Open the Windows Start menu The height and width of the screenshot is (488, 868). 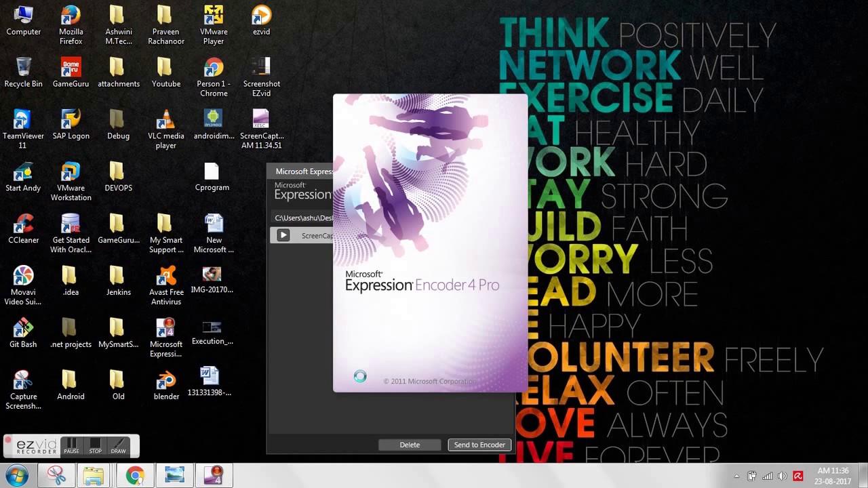pyautogui.click(x=17, y=475)
